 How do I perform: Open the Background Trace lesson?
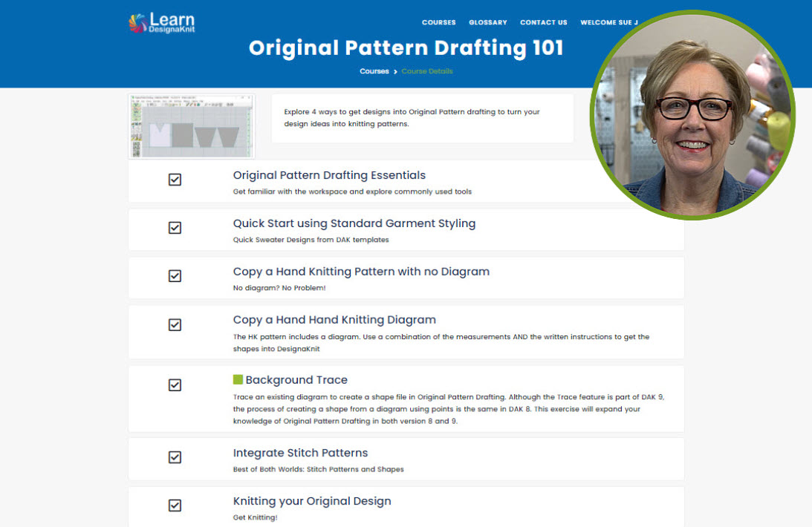tap(296, 379)
